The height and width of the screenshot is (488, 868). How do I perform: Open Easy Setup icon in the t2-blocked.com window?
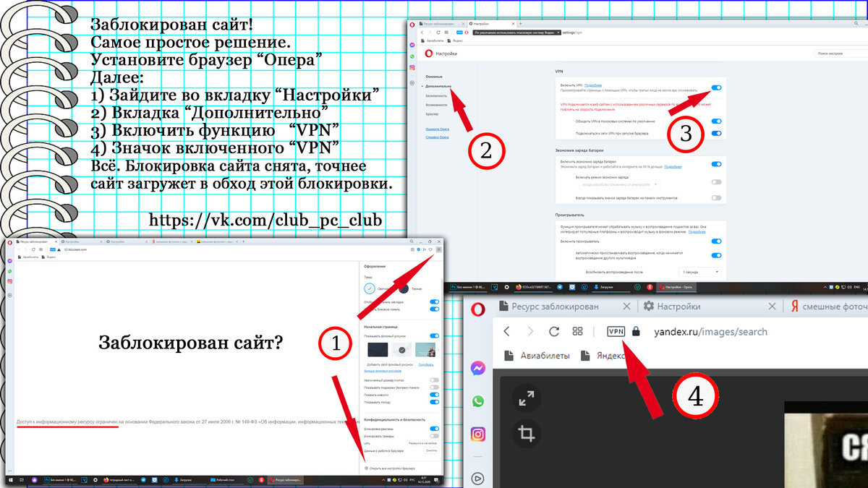click(x=438, y=249)
